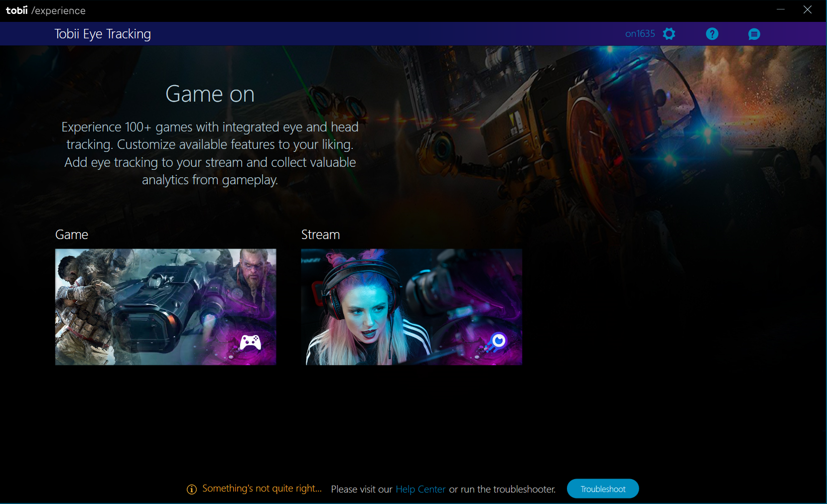Image resolution: width=827 pixels, height=504 pixels.
Task: Run the Troubleshoot button
Action: (x=603, y=489)
